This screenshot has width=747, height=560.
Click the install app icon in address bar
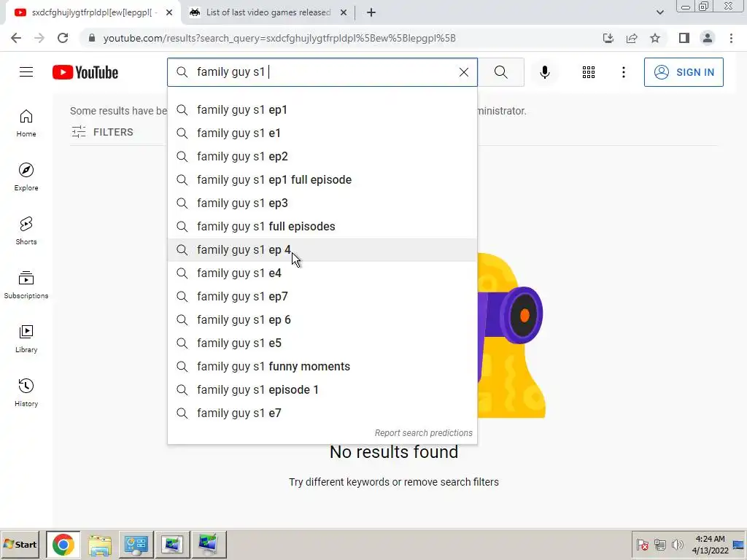click(x=608, y=38)
